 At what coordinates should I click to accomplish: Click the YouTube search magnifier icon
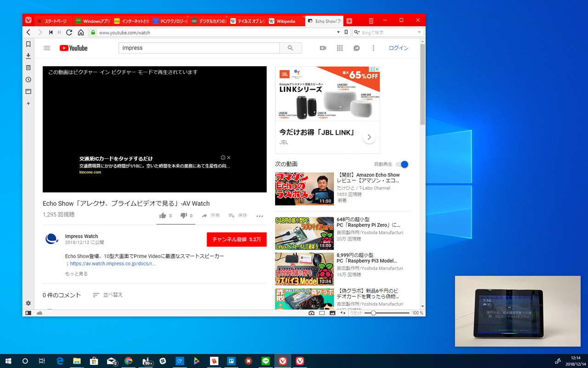click(290, 47)
